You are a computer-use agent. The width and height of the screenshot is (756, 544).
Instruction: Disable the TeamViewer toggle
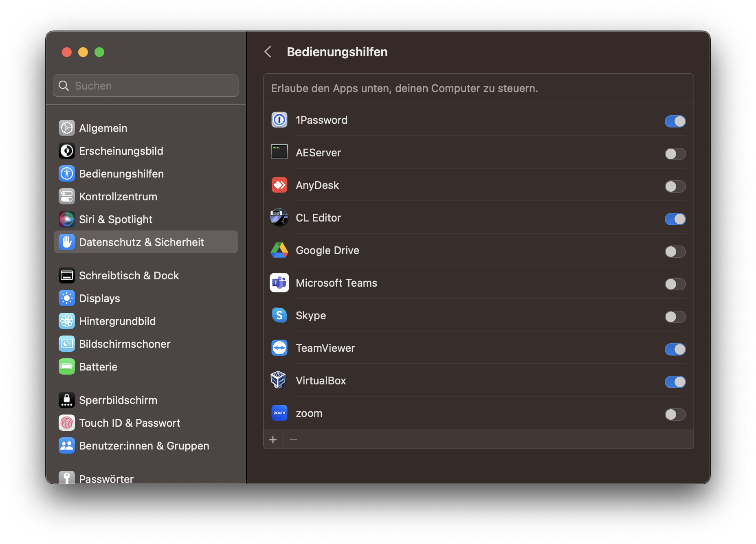point(675,349)
